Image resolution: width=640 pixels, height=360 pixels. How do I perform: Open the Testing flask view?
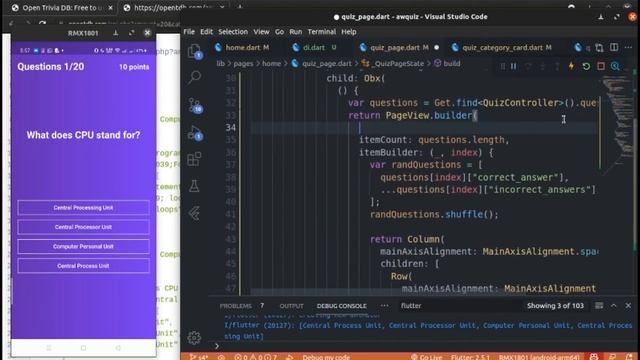click(x=194, y=186)
